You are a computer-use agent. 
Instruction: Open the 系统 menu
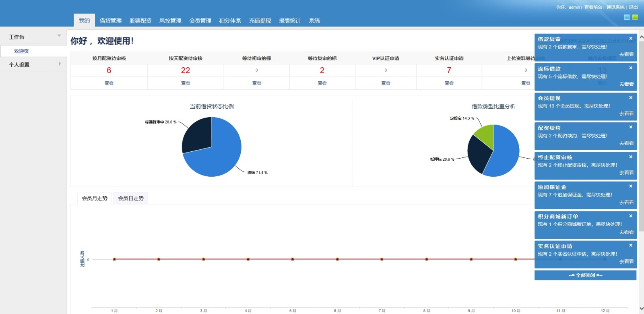[314, 21]
